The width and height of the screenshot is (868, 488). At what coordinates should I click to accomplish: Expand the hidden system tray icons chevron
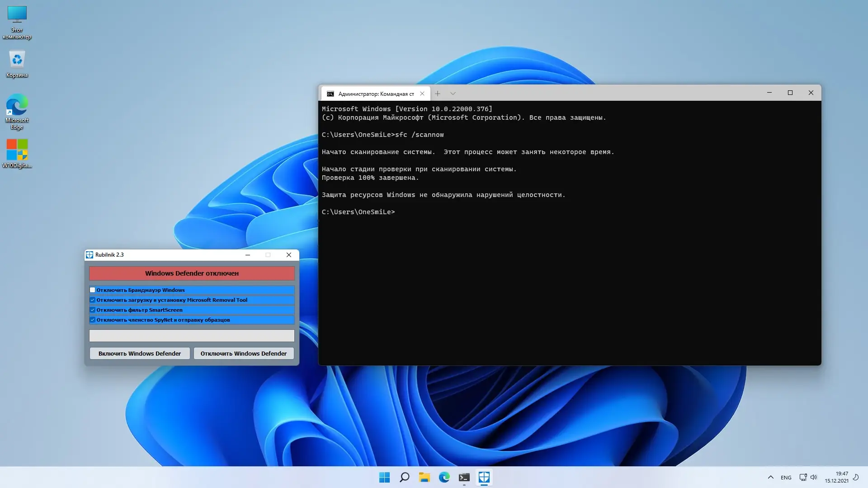[x=771, y=477]
